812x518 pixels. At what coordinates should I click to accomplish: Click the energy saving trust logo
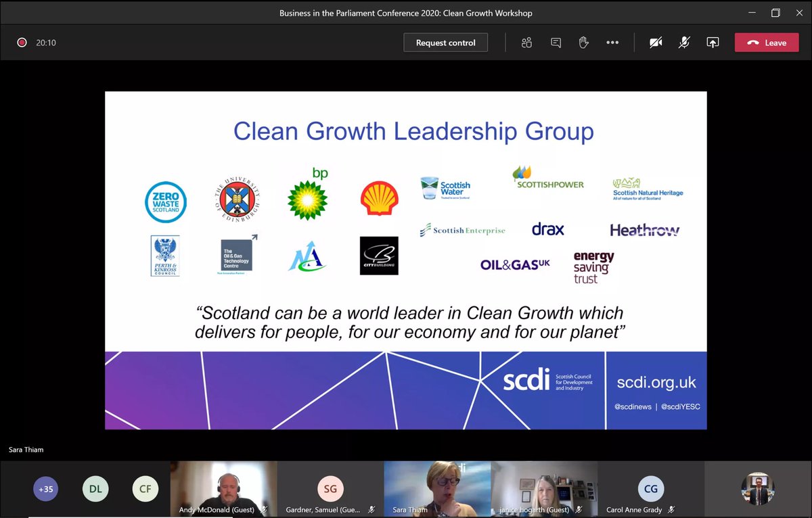click(x=593, y=267)
